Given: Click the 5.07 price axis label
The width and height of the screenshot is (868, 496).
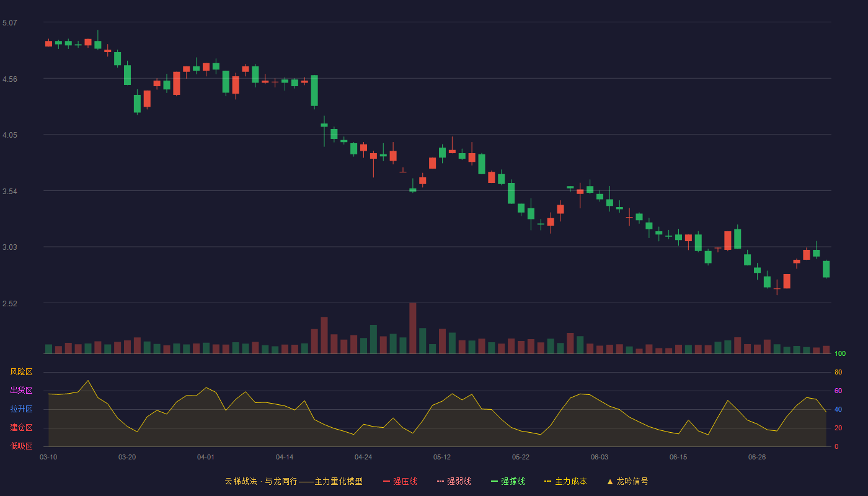Looking at the screenshot, I should click(x=10, y=23).
